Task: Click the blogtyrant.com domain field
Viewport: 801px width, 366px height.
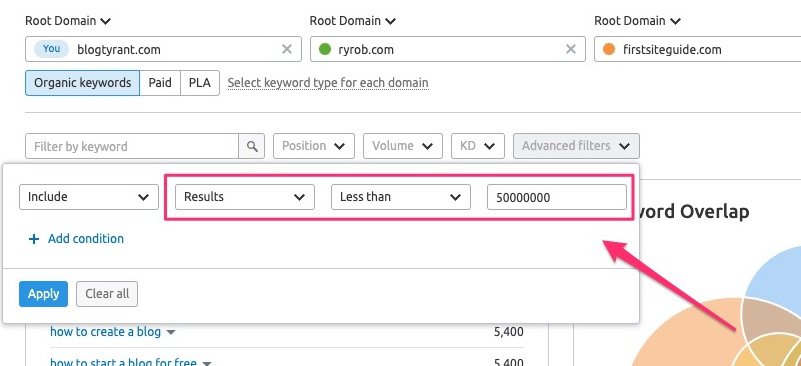Action: (163, 49)
